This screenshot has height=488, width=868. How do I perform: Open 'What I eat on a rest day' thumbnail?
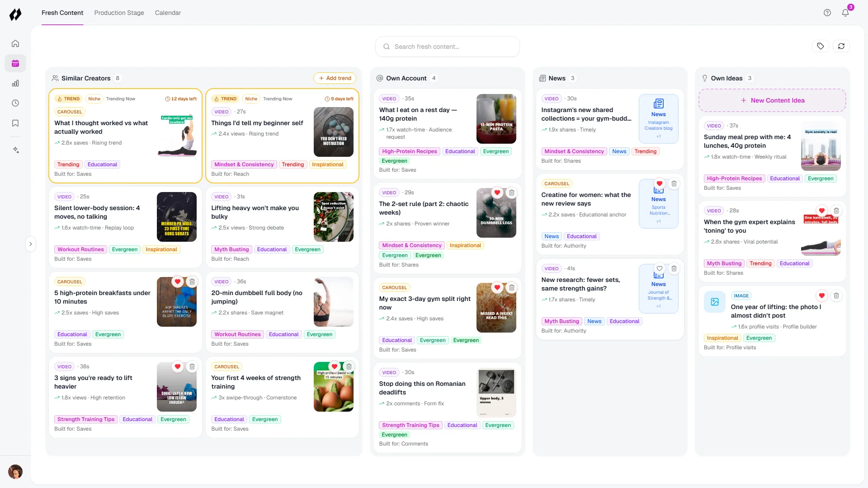pyautogui.click(x=496, y=119)
